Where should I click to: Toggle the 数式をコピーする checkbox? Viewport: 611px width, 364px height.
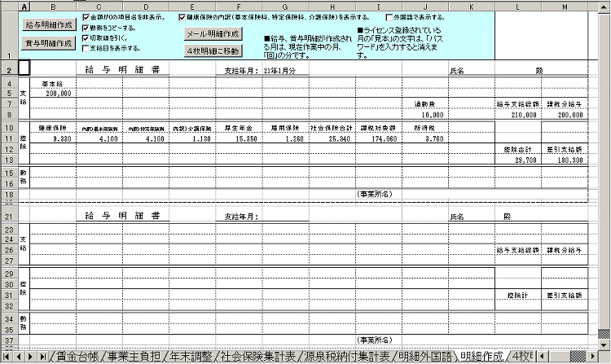(x=86, y=27)
